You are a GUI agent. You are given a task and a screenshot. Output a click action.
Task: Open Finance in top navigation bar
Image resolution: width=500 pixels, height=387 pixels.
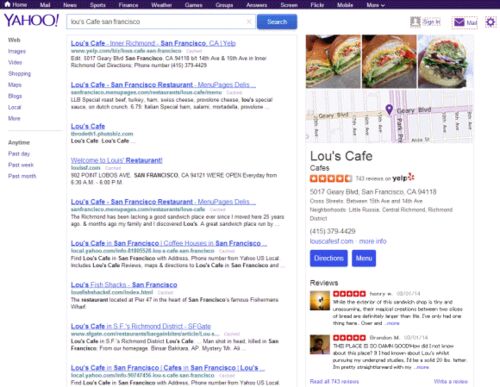(x=128, y=5)
